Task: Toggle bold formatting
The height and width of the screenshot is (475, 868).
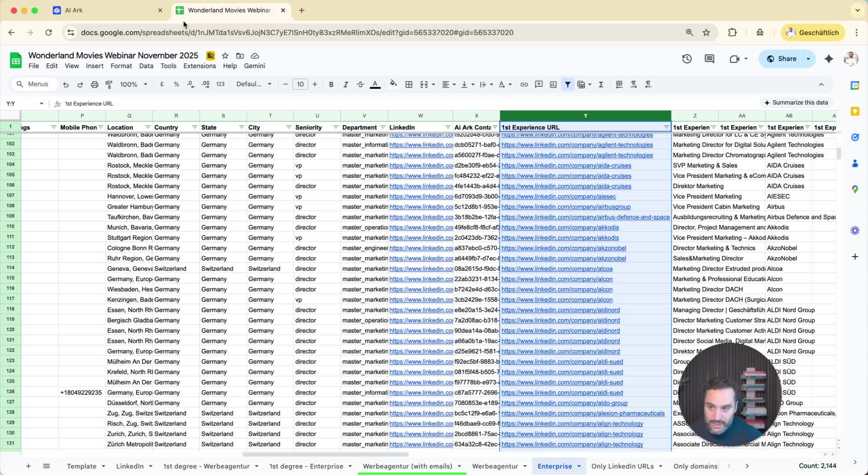Action: point(331,84)
